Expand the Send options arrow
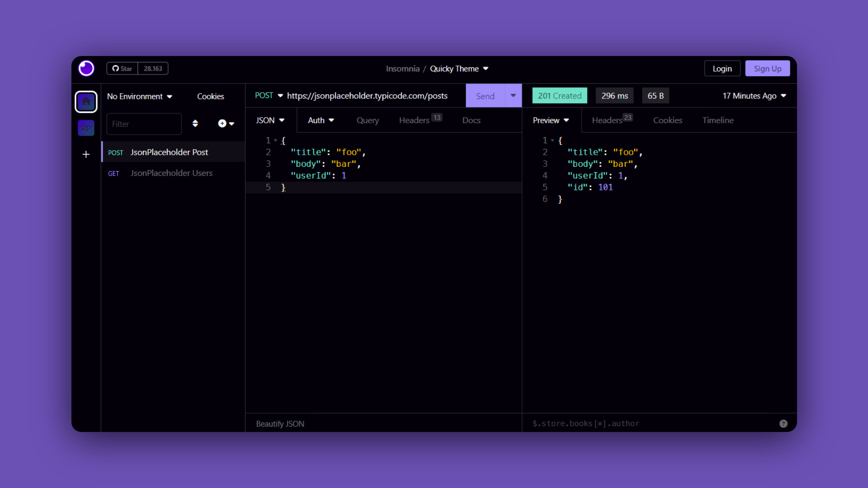The width and height of the screenshot is (868, 488). [513, 95]
